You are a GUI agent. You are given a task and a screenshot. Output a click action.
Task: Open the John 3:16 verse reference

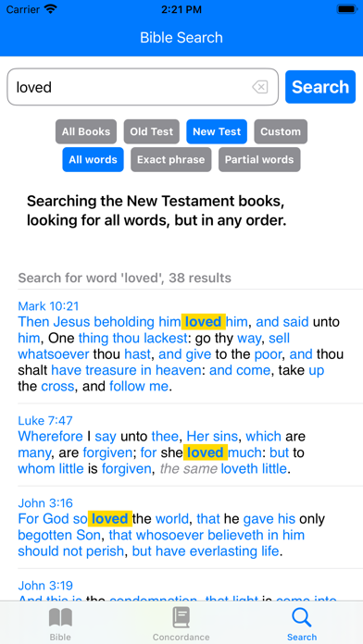coord(45,502)
